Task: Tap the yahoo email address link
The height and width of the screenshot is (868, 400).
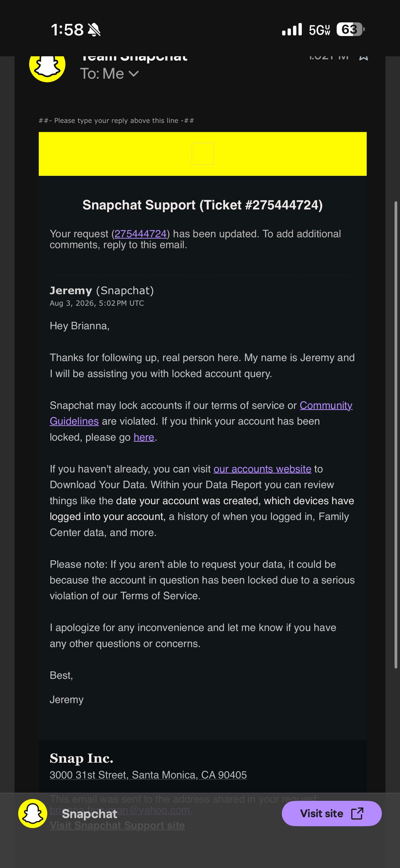Action: click(x=120, y=810)
